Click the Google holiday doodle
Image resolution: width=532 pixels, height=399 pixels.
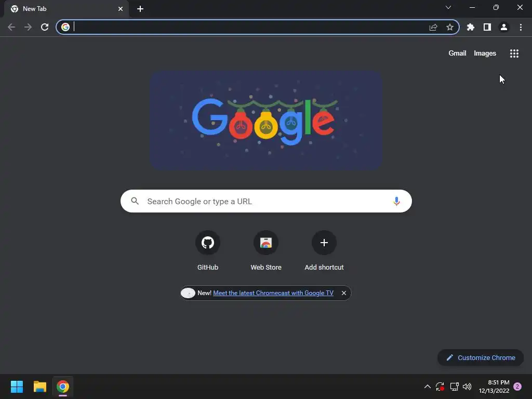pyautogui.click(x=267, y=120)
